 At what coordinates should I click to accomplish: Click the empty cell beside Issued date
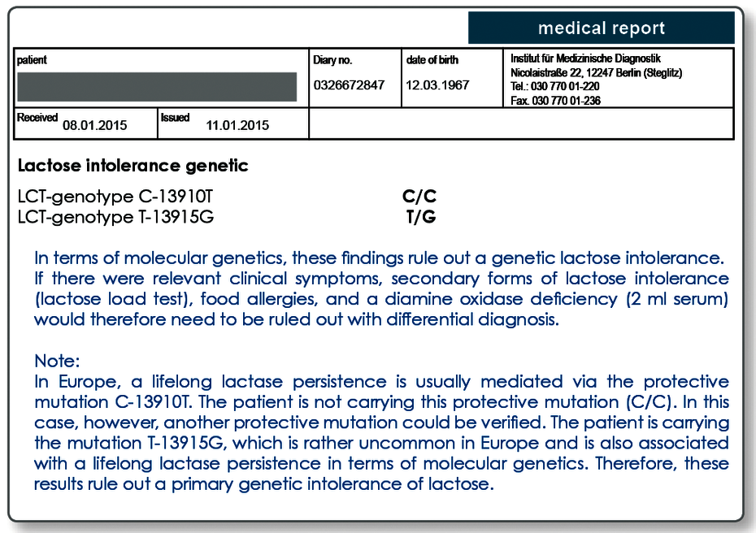click(x=521, y=123)
